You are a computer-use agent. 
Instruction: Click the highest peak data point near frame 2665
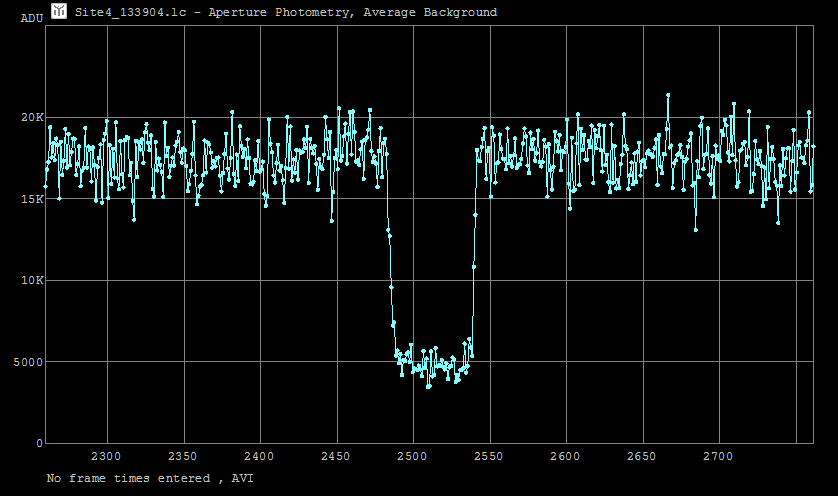click(668, 95)
